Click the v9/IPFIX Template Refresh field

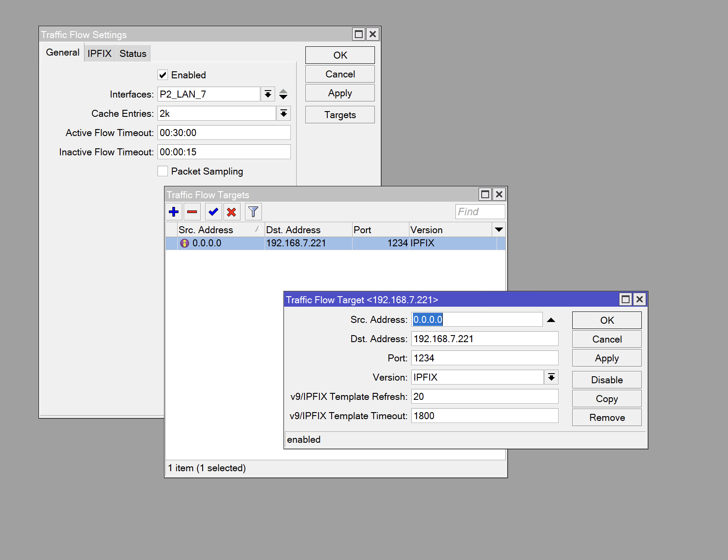click(485, 396)
